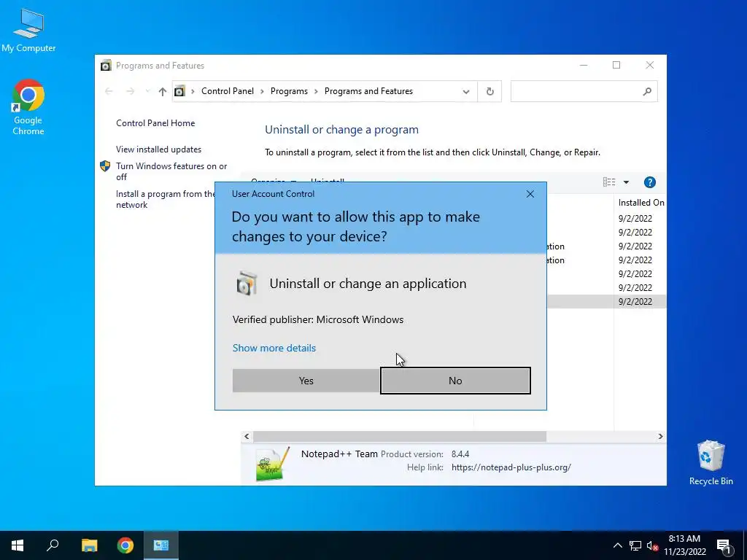Open the Recycle Bin on desktop
Screen dimensions: 747x560
pos(711,463)
